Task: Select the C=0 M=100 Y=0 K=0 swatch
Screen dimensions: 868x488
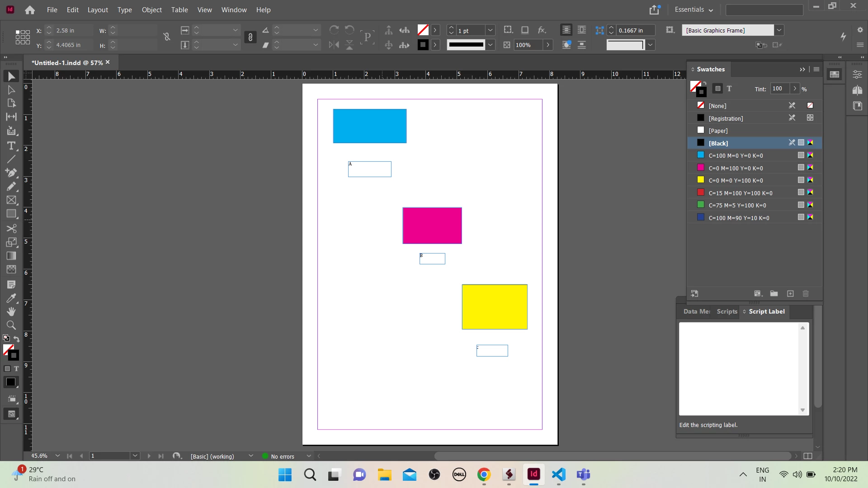Action: (735, 168)
